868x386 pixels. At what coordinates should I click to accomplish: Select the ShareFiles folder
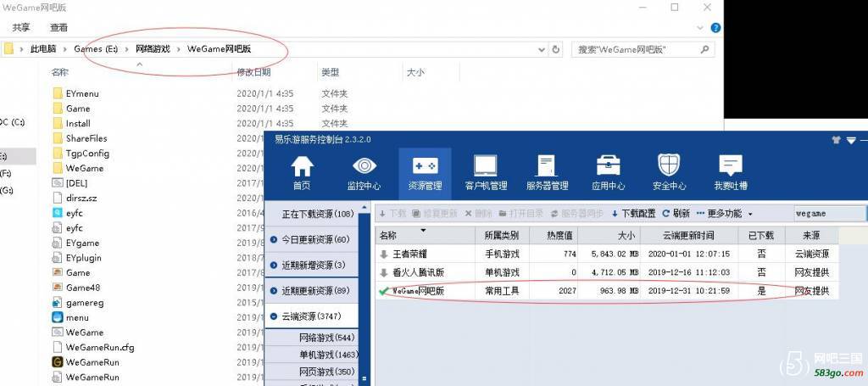pos(81,138)
